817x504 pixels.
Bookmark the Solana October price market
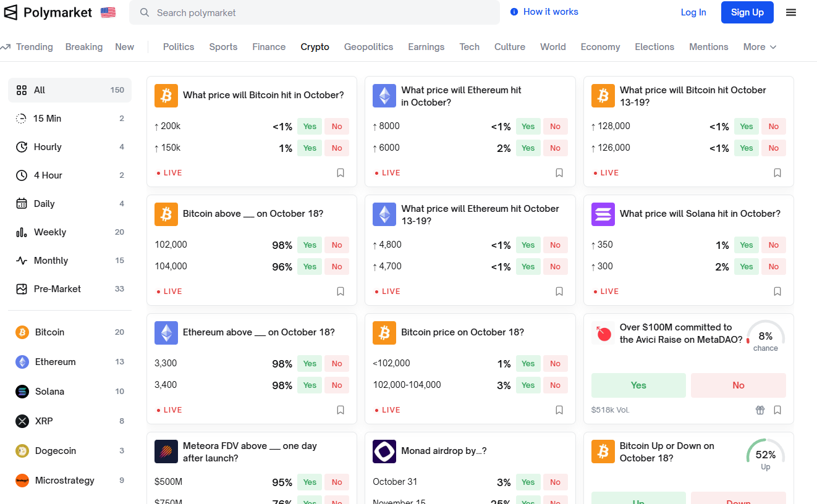[x=777, y=292]
